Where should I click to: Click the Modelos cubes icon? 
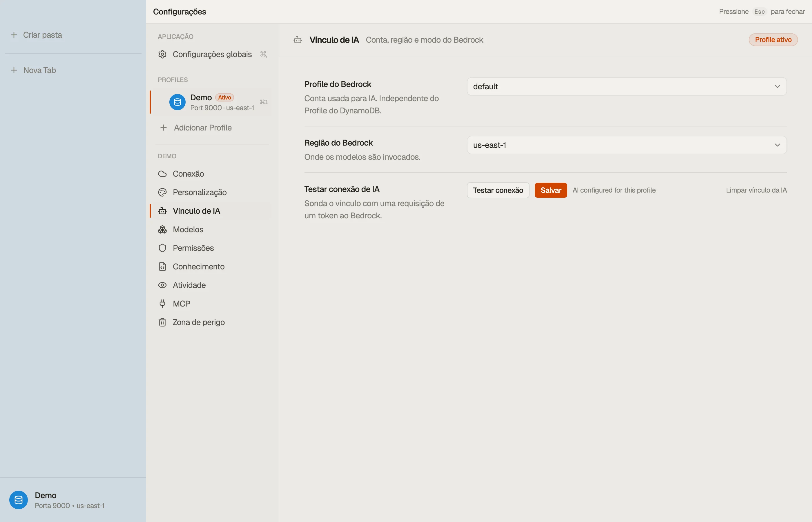(162, 229)
